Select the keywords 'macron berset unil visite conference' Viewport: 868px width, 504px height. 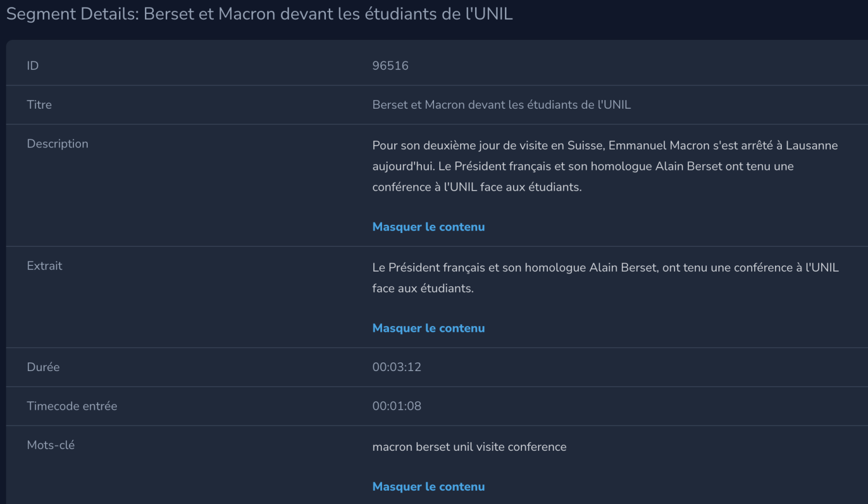click(x=469, y=447)
